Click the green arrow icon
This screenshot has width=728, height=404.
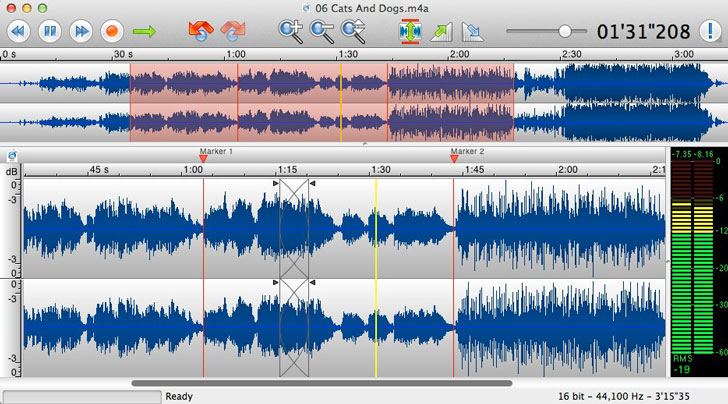point(145,31)
